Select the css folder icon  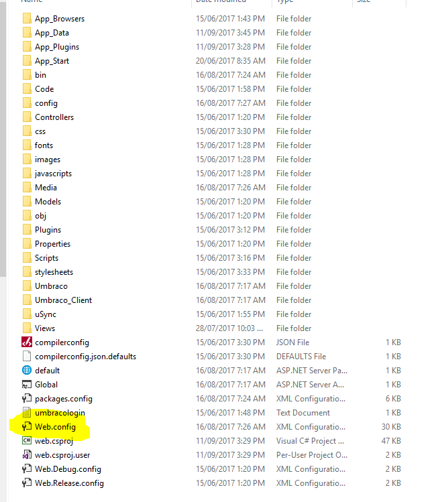tap(27, 131)
